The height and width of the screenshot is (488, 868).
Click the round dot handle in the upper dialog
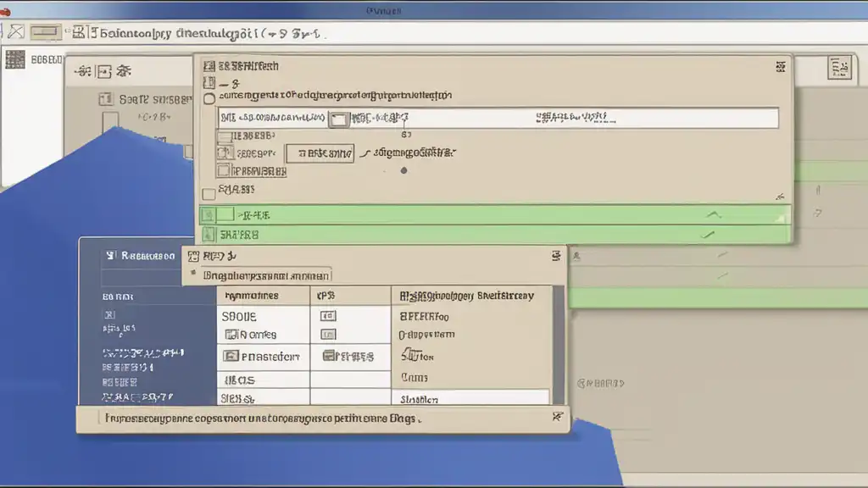(x=404, y=170)
